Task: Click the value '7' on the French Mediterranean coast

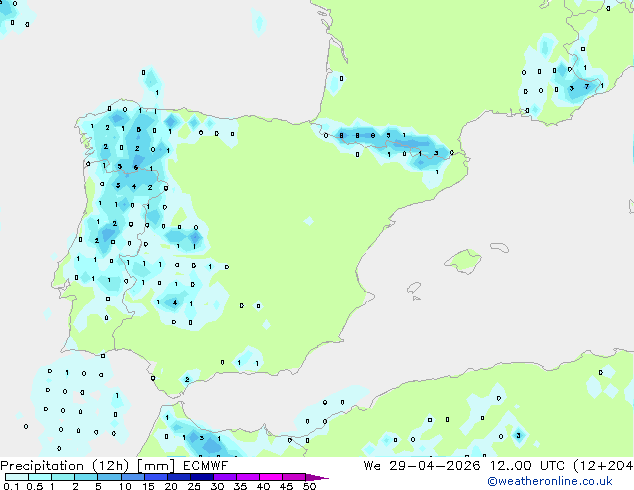Action: 587,87
